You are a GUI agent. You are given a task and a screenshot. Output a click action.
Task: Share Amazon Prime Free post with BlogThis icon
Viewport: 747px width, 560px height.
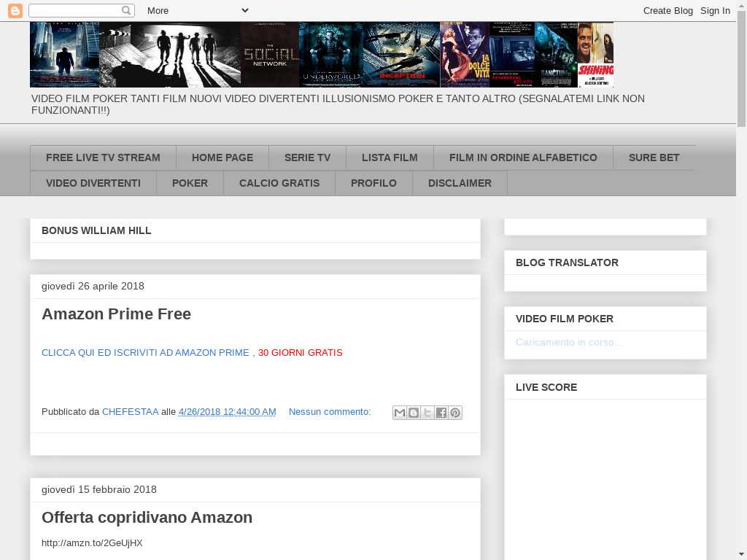click(x=414, y=413)
